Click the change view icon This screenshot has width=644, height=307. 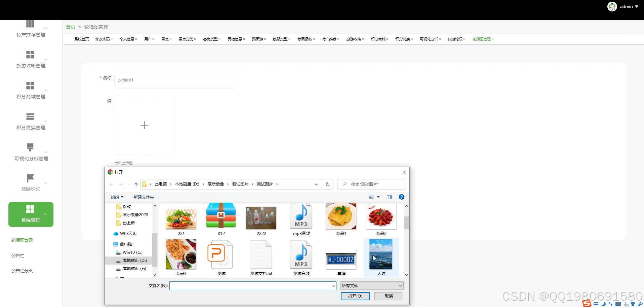coord(371,197)
